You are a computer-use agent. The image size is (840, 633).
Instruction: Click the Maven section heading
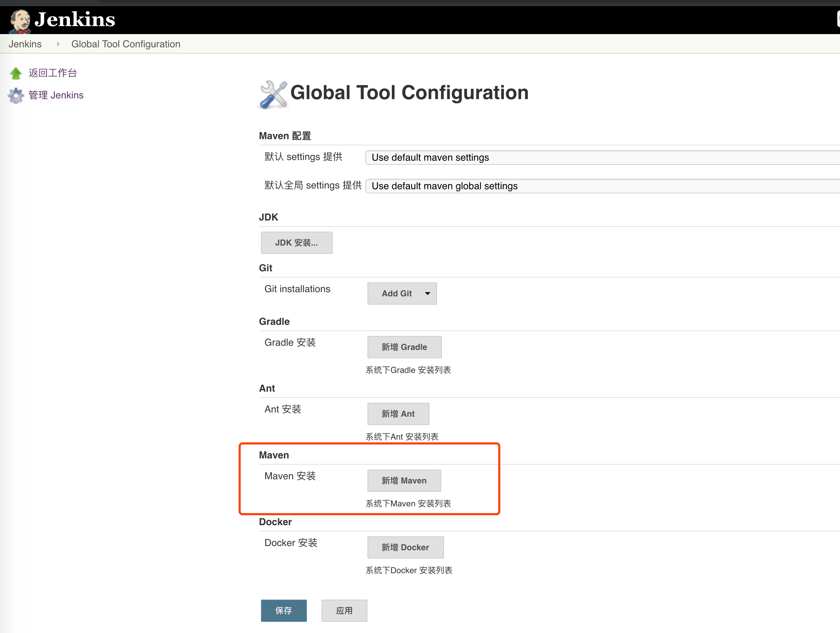274,455
